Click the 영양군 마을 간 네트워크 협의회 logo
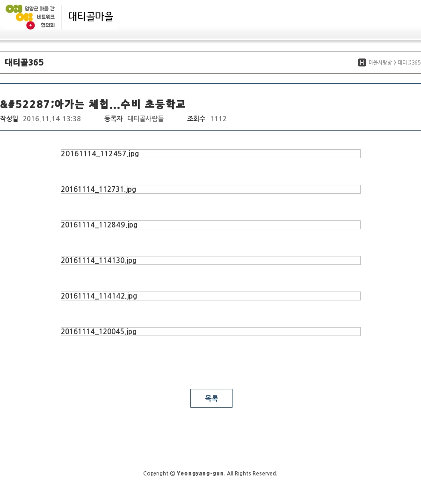 click(x=30, y=17)
